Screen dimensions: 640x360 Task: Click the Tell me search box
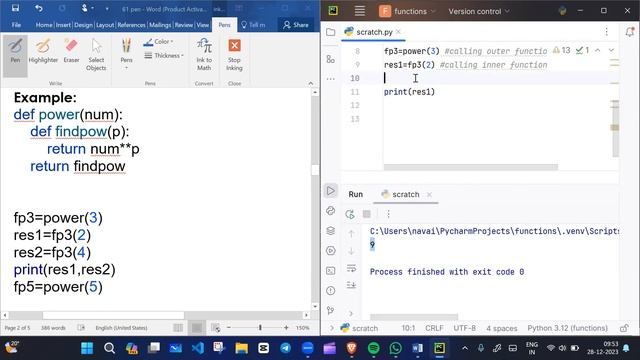pos(253,25)
